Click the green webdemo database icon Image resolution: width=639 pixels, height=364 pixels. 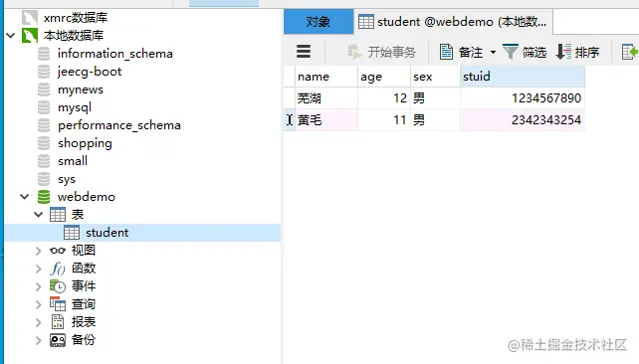click(x=44, y=197)
